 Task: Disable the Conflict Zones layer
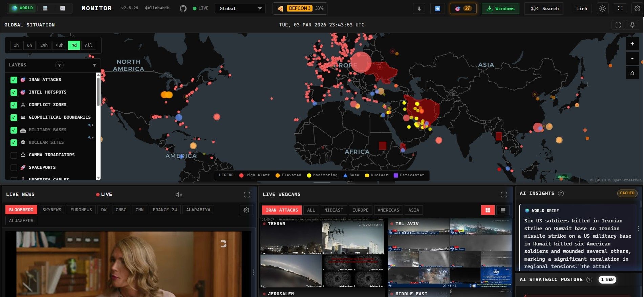point(14,105)
